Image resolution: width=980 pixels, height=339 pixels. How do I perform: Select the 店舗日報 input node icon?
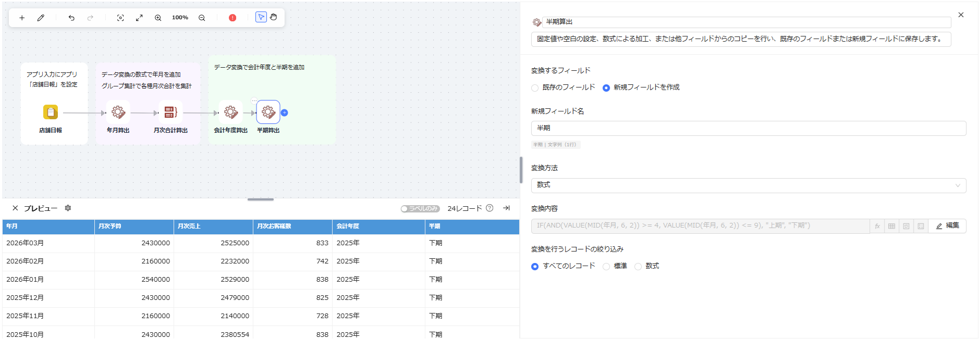[51, 112]
